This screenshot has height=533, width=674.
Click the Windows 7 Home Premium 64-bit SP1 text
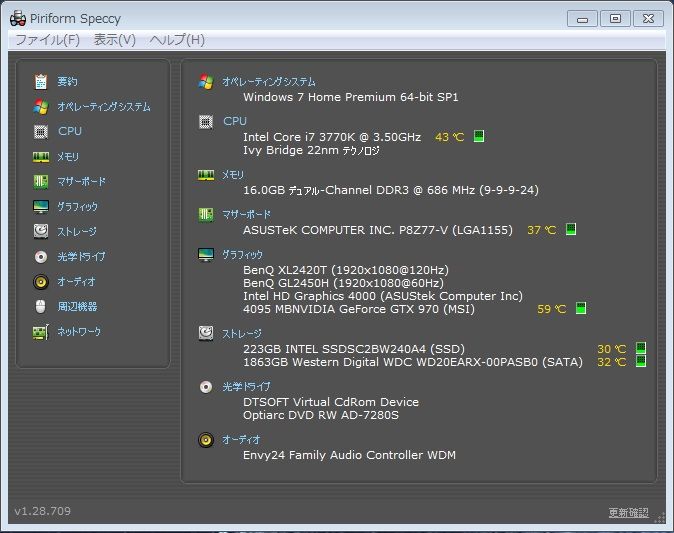351,97
